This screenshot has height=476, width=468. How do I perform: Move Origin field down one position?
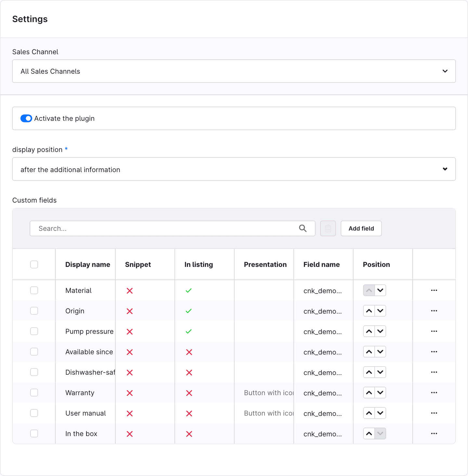(x=380, y=311)
